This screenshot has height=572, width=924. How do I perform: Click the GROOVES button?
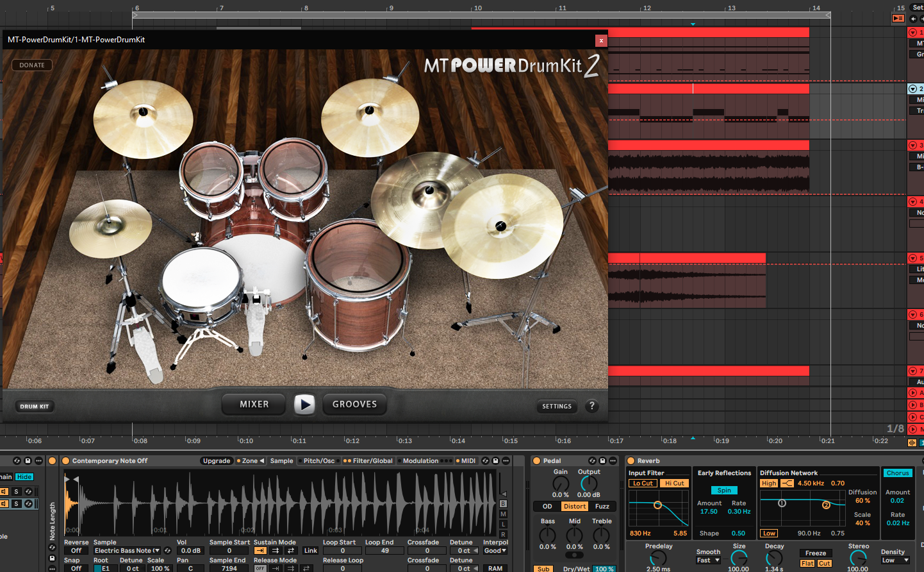click(354, 405)
